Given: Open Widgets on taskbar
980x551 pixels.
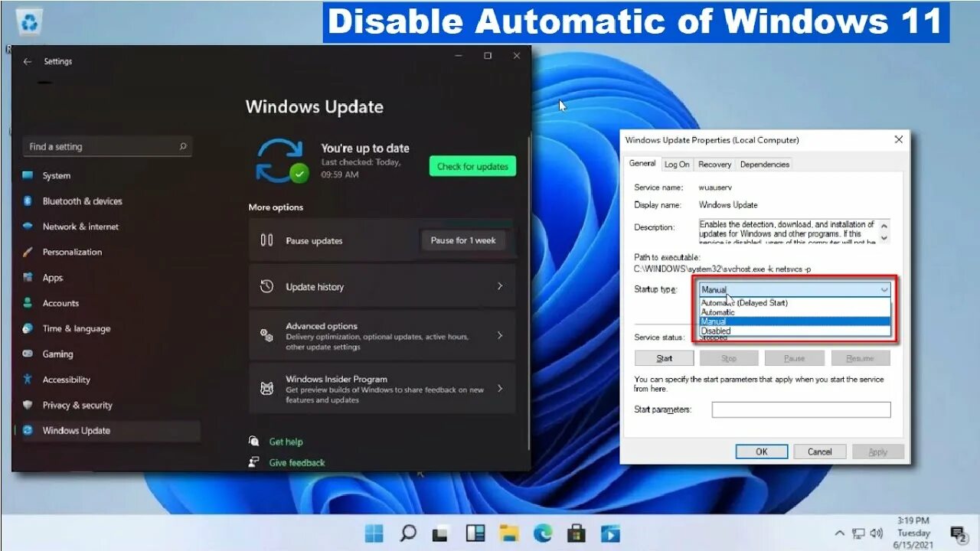Looking at the screenshot, I should [475, 533].
